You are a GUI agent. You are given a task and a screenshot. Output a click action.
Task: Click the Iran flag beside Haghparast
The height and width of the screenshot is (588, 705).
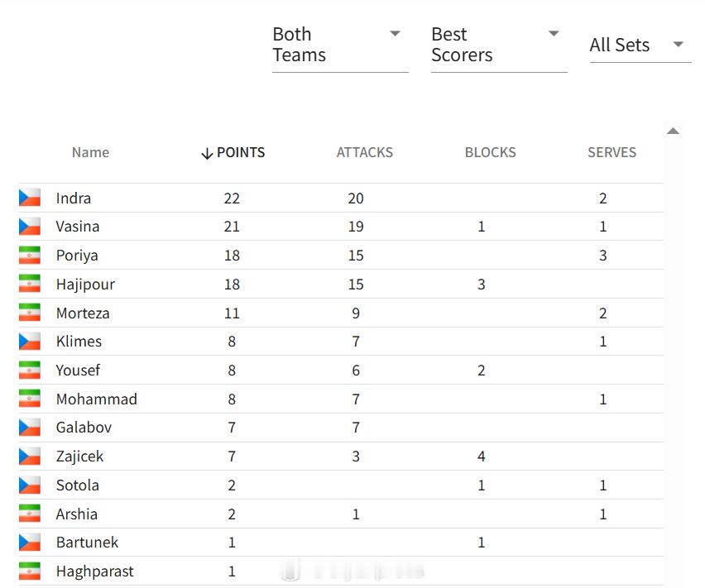pyautogui.click(x=30, y=571)
